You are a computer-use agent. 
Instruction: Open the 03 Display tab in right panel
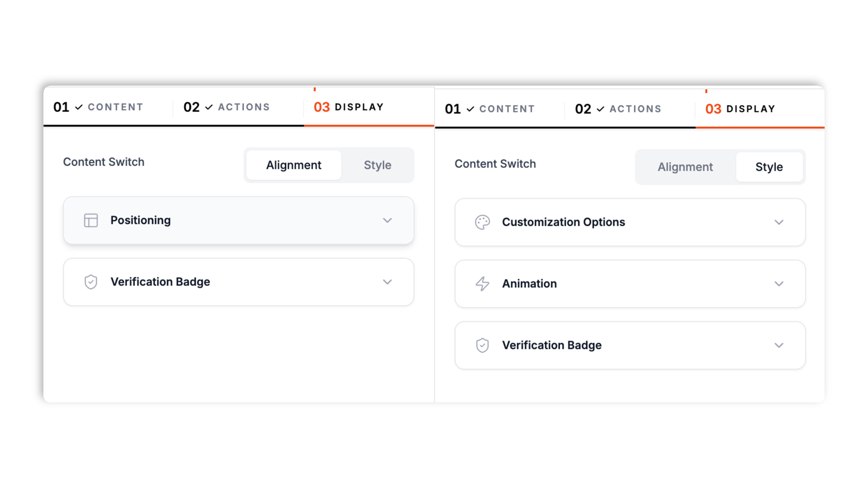pos(760,109)
